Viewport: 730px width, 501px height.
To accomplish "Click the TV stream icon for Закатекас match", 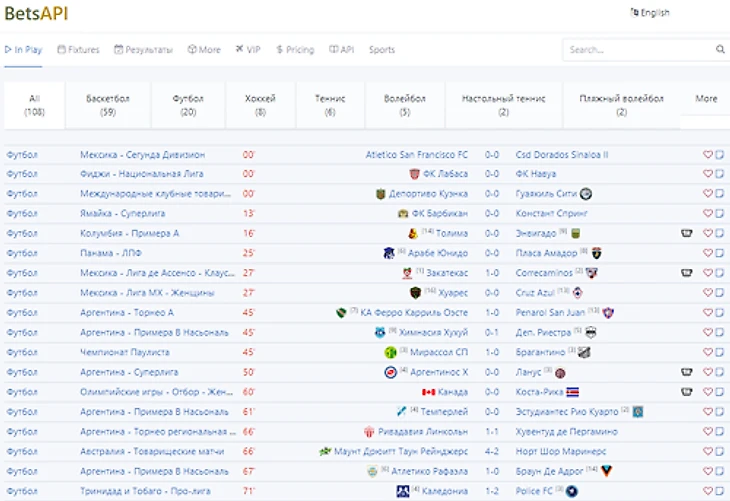I will click(686, 272).
